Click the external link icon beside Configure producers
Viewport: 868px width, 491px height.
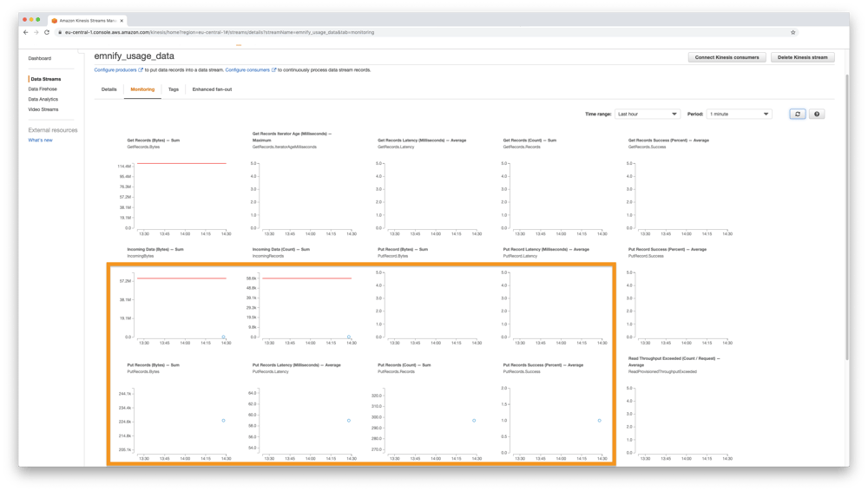pos(141,69)
